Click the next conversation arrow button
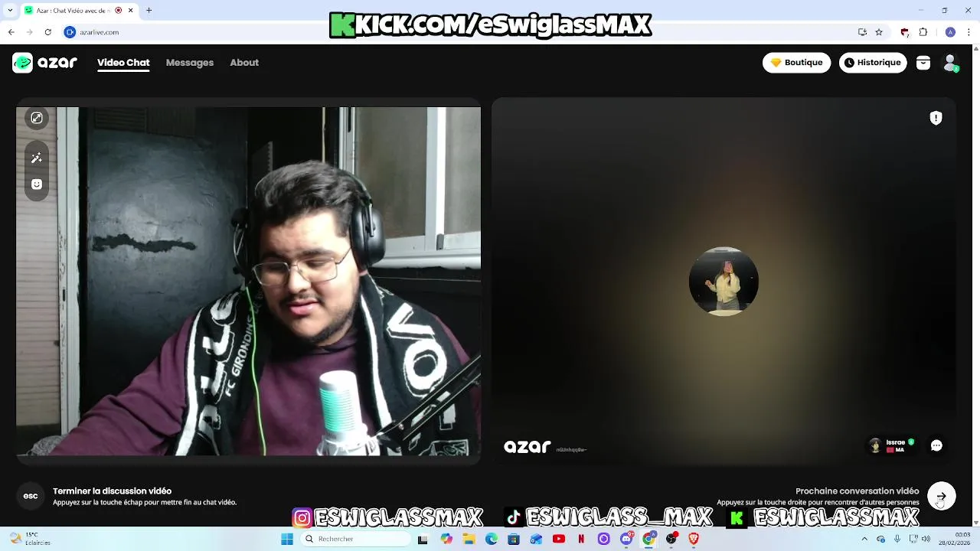The height and width of the screenshot is (551, 980). (x=941, y=496)
